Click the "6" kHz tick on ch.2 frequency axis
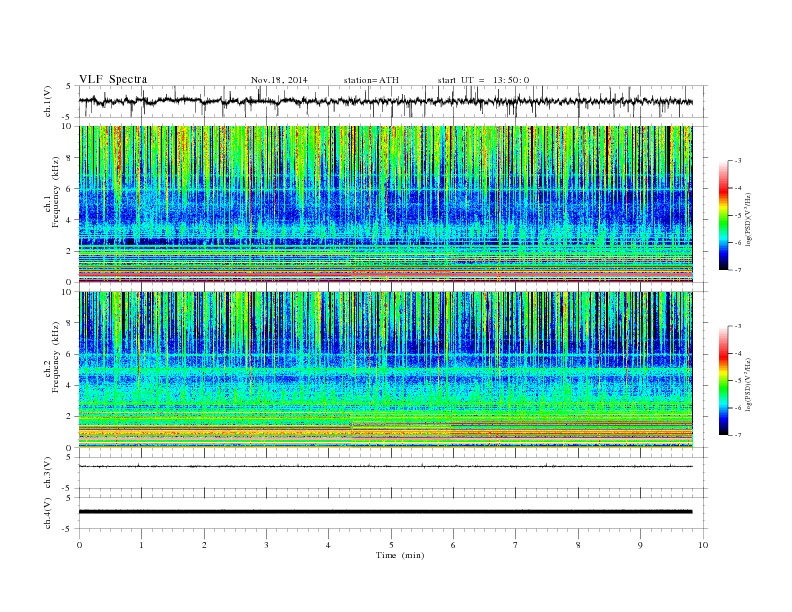 click(70, 354)
